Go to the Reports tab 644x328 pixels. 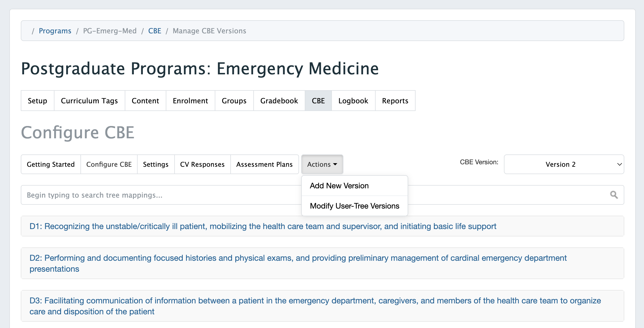395,101
